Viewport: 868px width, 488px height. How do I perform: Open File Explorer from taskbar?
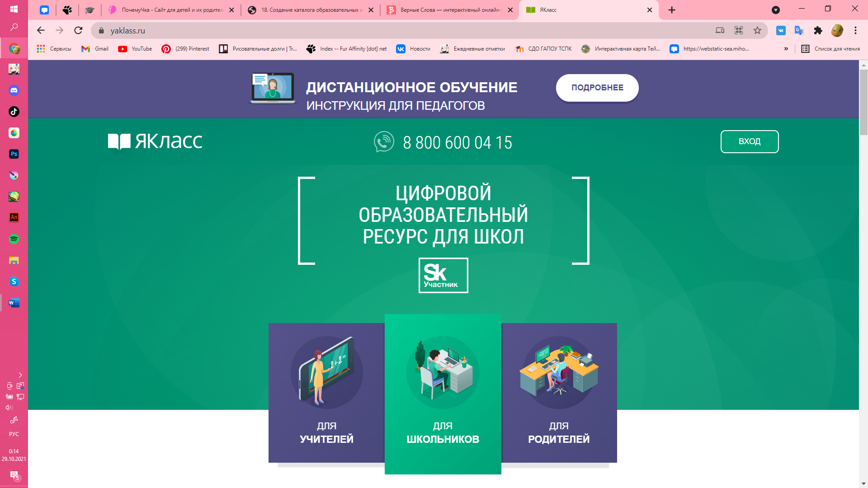pos(14,260)
